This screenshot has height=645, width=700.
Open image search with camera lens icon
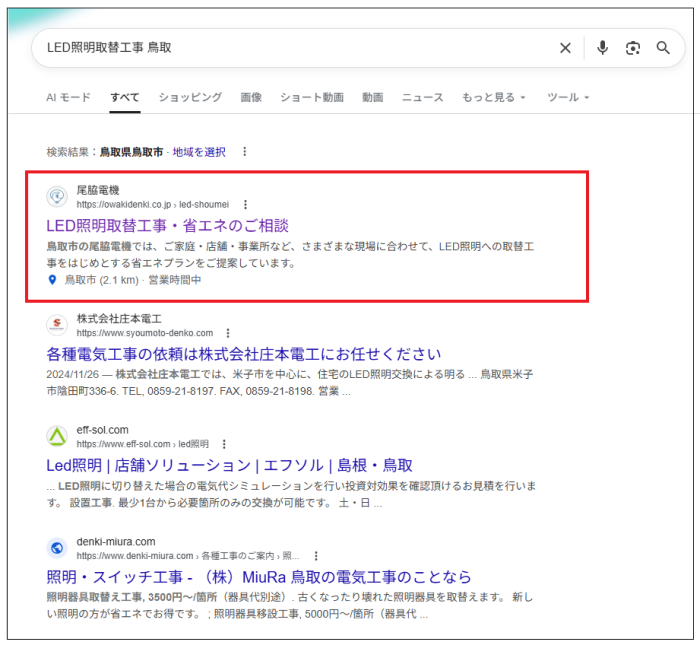coord(633,48)
